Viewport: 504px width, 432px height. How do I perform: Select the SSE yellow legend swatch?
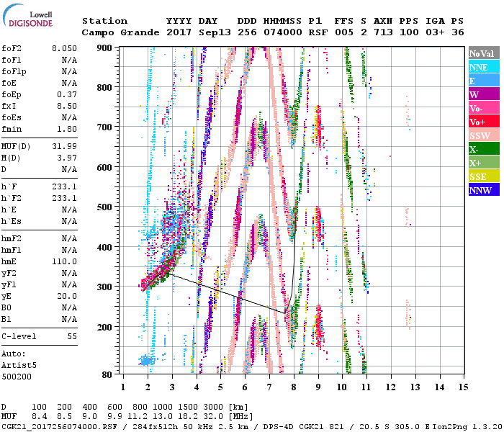[484, 176]
